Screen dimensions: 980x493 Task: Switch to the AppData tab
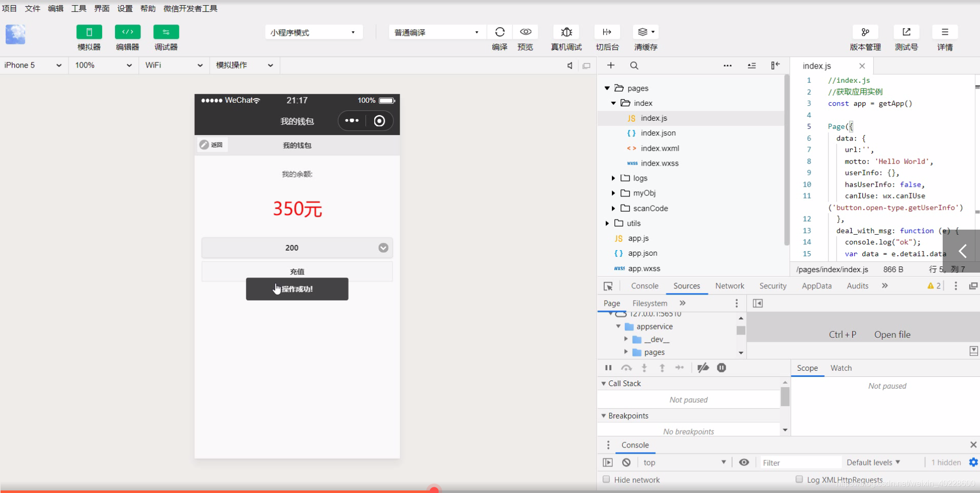[x=816, y=286]
